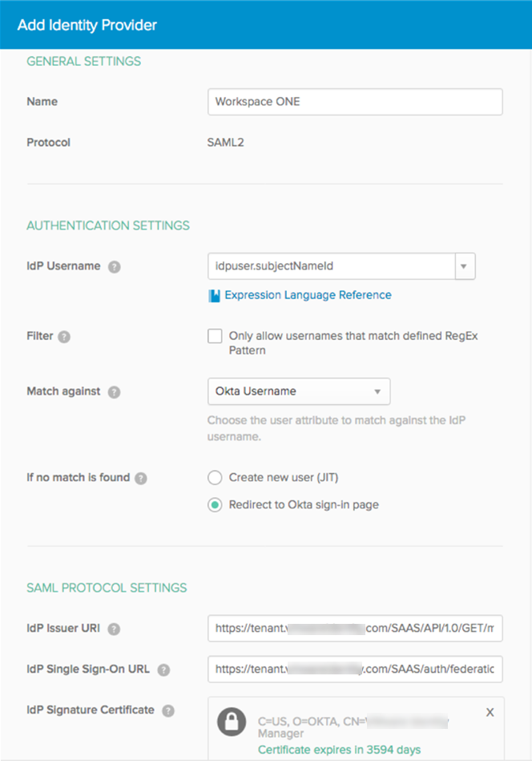Image resolution: width=532 pixels, height=761 pixels.
Task: Click the certificate padlock icon
Action: 232,723
